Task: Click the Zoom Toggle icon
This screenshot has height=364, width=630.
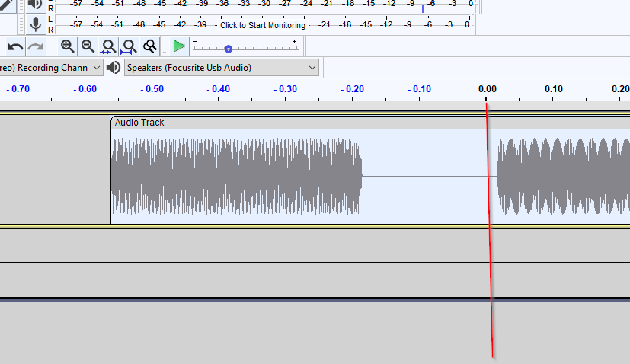Action: (150, 46)
